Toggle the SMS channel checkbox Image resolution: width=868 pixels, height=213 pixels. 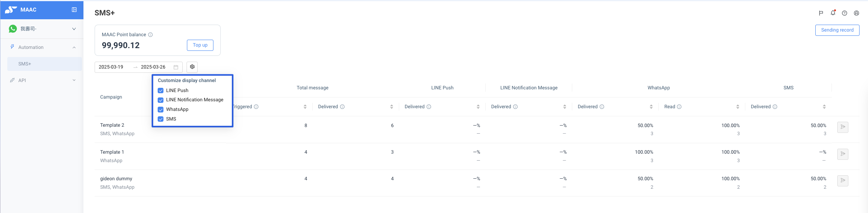(161, 119)
